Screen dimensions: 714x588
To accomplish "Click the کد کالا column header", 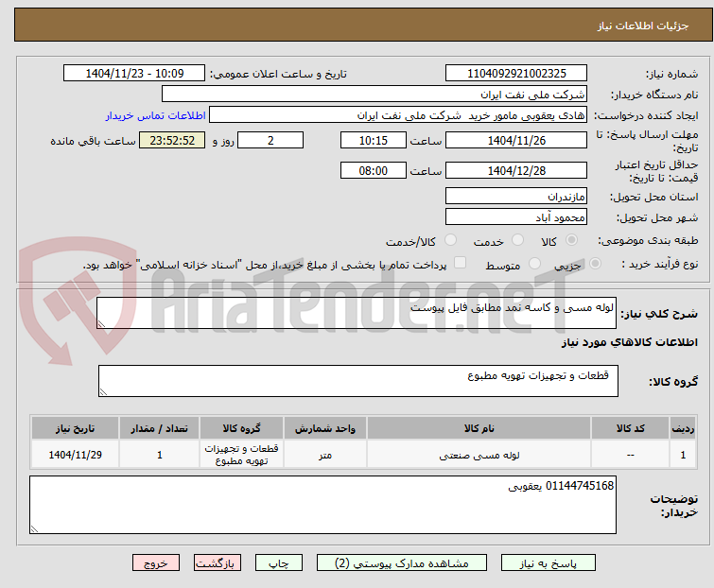I will 630,428.
